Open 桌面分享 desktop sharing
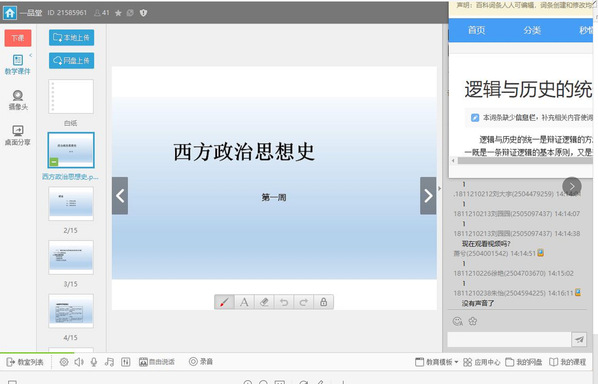Image resolution: width=598 pixels, height=384 pixels. [x=18, y=136]
